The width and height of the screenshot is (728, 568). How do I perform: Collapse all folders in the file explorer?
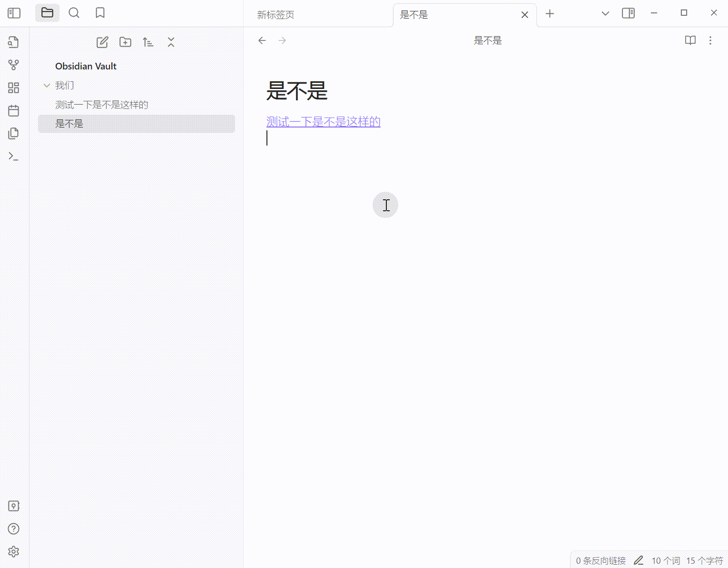point(171,42)
